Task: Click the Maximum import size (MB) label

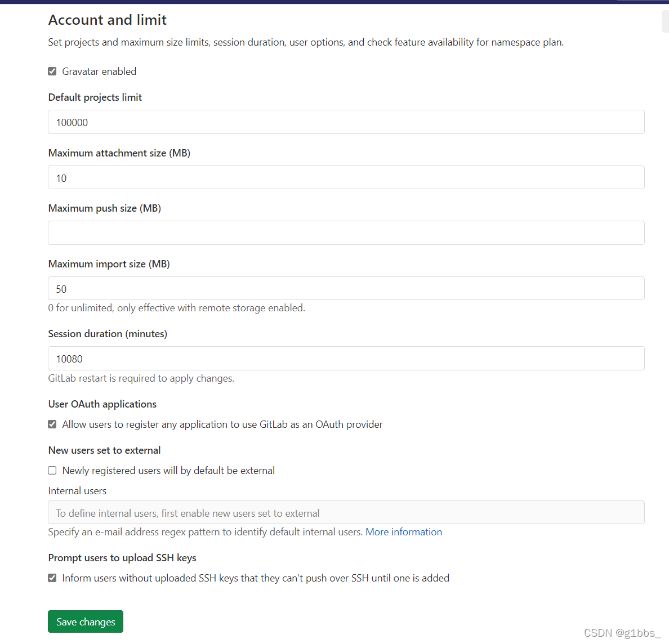Action: click(x=109, y=264)
